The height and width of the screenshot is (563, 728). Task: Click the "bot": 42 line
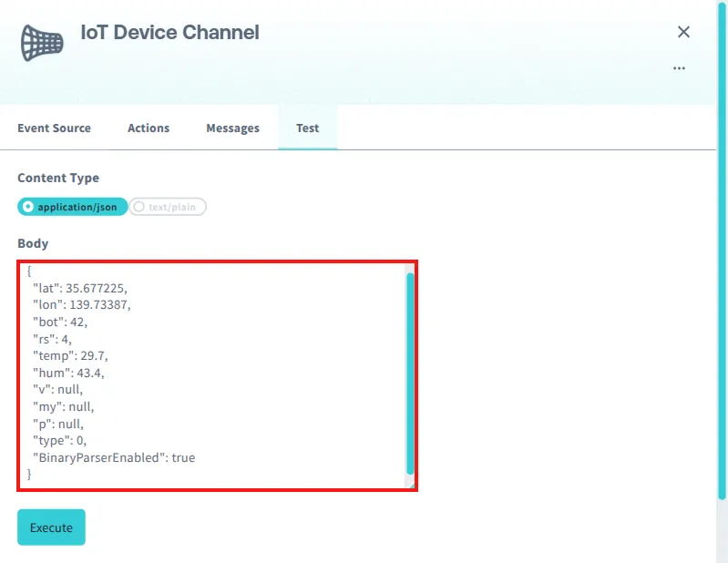(x=60, y=322)
